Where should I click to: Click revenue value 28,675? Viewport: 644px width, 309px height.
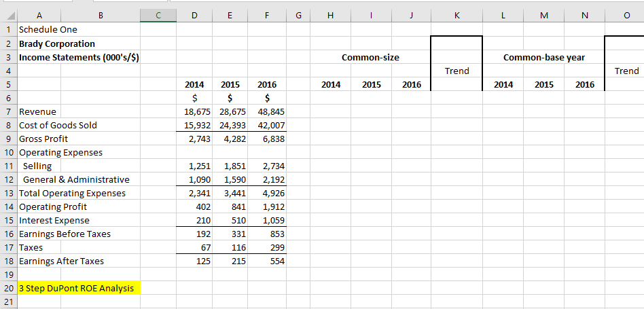click(x=233, y=111)
